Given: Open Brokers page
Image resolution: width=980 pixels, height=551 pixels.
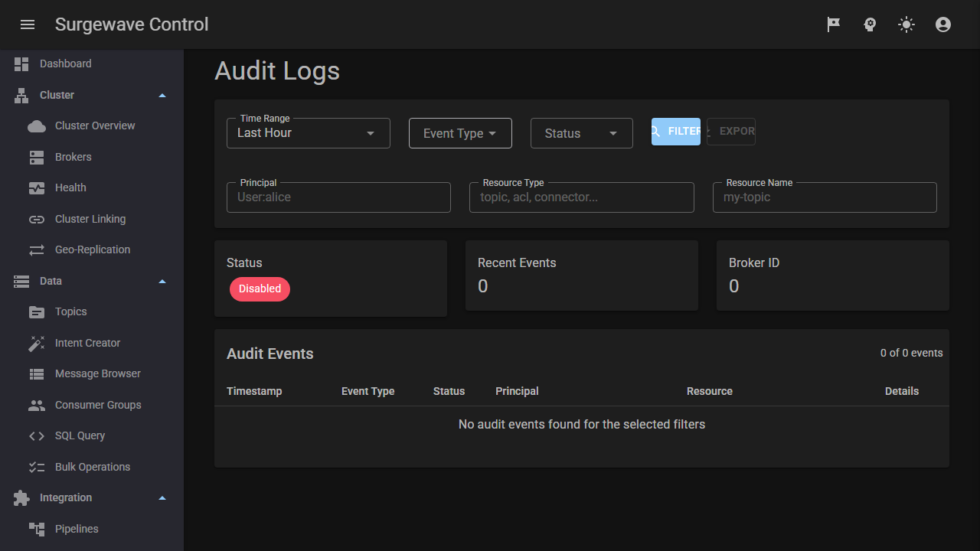Looking at the screenshot, I should coord(92,158).
